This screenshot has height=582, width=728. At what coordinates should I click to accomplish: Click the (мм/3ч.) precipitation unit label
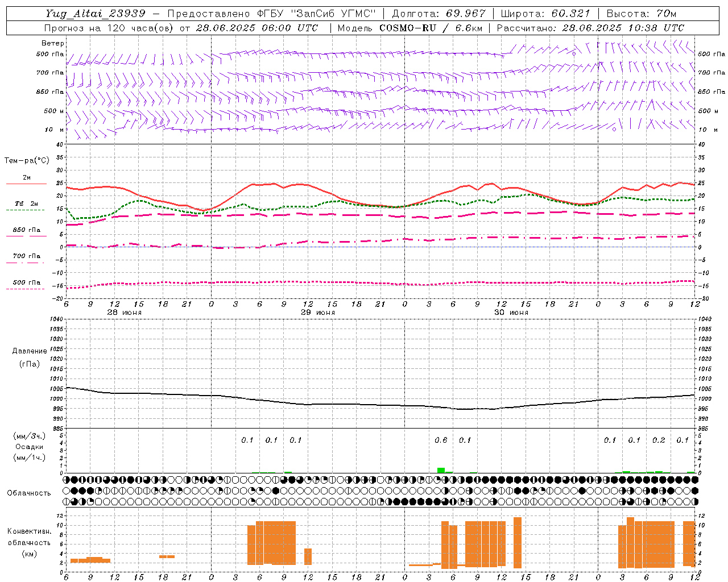(x=30, y=436)
